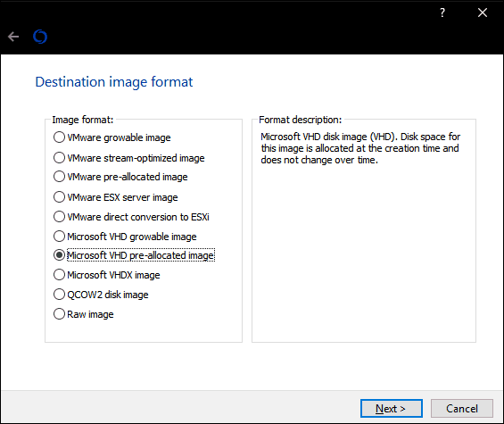Click the Next button
The image size is (504, 424).
pos(392,409)
